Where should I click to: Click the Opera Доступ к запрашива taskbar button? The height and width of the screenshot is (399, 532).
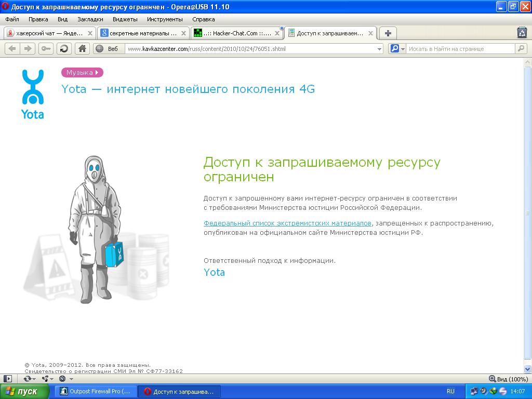point(179,391)
